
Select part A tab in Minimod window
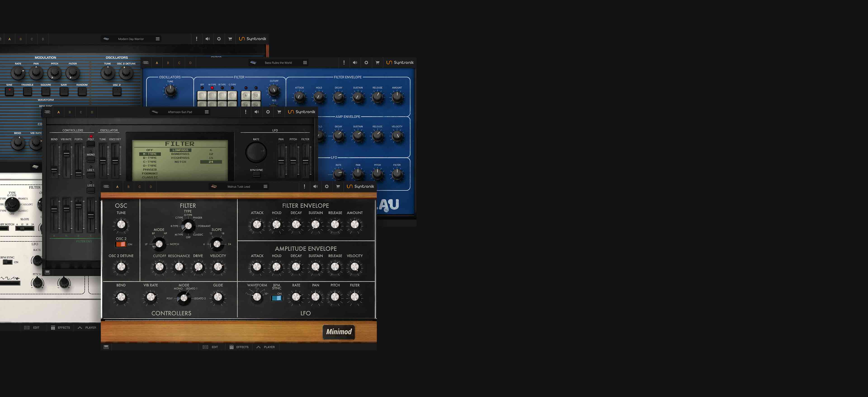(x=117, y=187)
